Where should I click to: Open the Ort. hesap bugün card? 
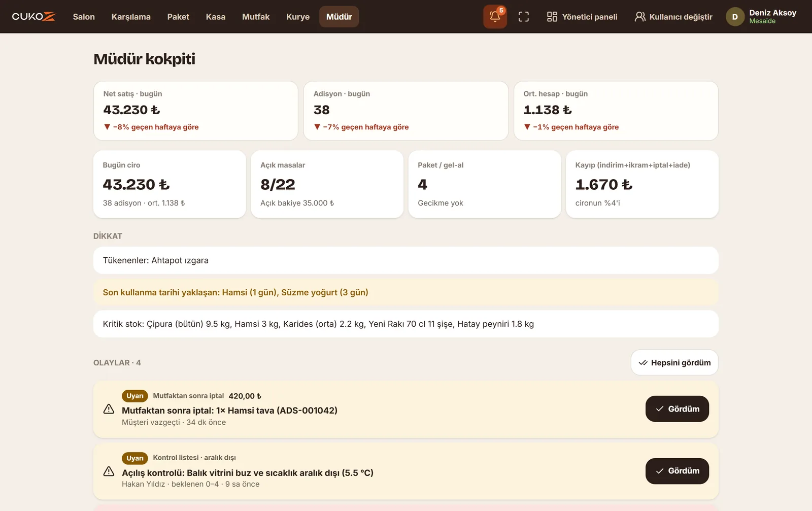click(x=616, y=111)
